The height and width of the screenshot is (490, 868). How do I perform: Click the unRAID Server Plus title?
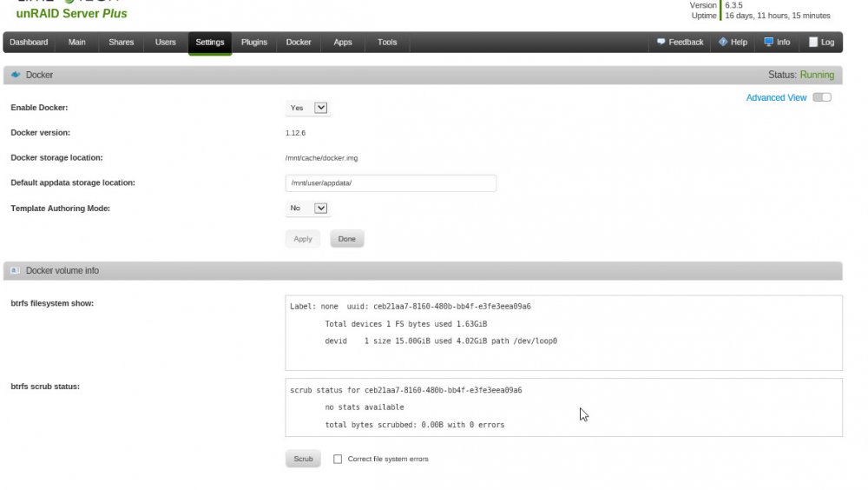point(71,13)
